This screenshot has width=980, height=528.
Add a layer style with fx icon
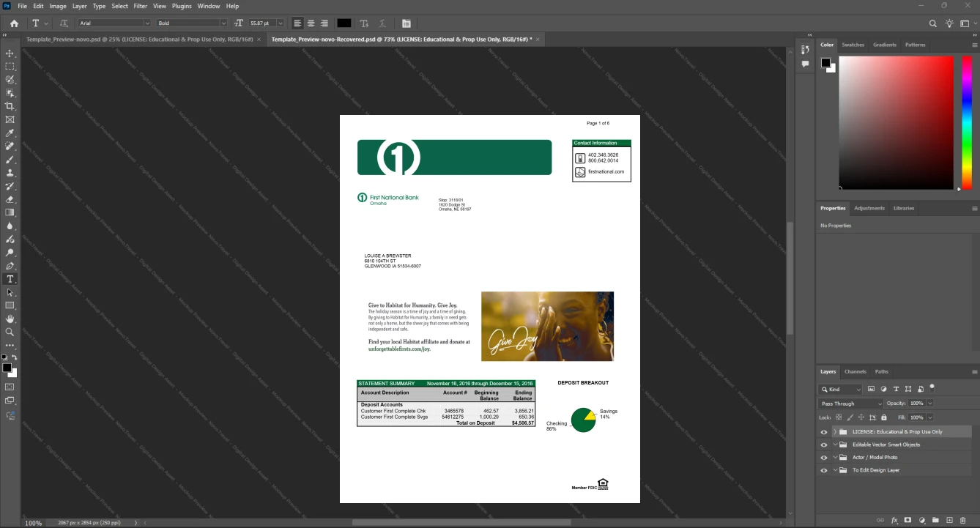(894, 520)
